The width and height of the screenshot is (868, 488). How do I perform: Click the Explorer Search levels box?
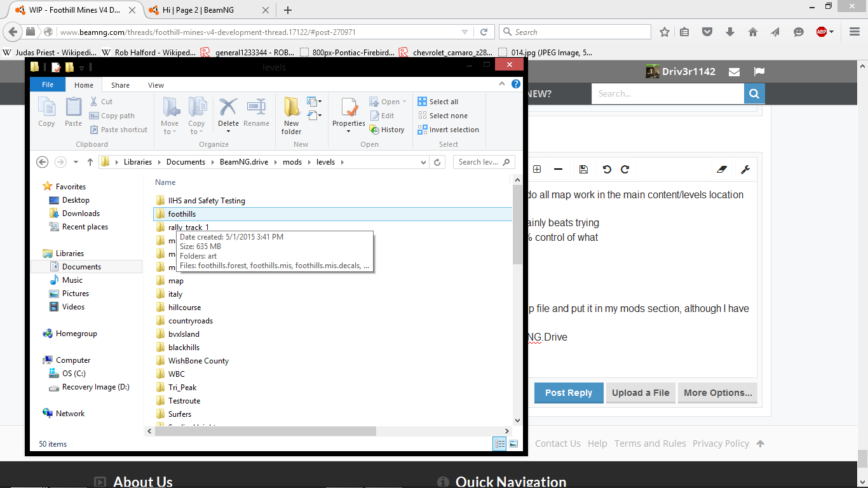[x=484, y=162]
